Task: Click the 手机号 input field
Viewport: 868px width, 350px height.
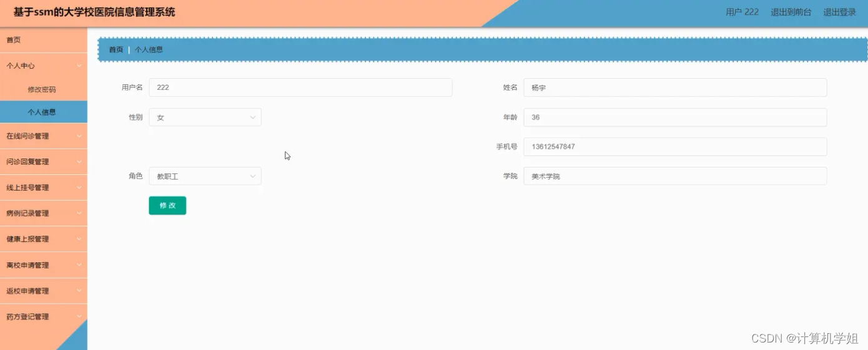Action: (x=675, y=147)
